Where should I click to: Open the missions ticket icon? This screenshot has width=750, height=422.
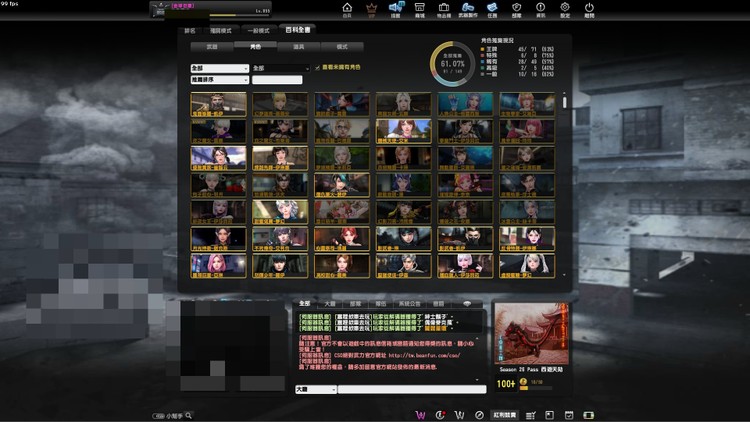pyautogui.click(x=492, y=7)
